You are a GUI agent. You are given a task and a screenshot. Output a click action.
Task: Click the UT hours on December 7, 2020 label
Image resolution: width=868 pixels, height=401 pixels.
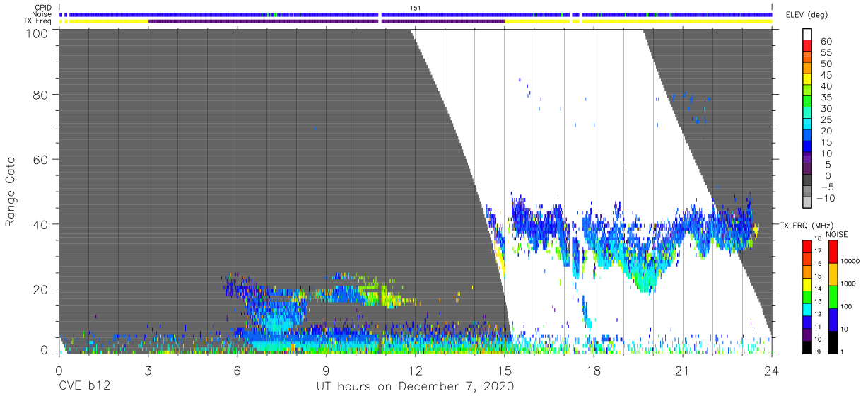click(415, 387)
